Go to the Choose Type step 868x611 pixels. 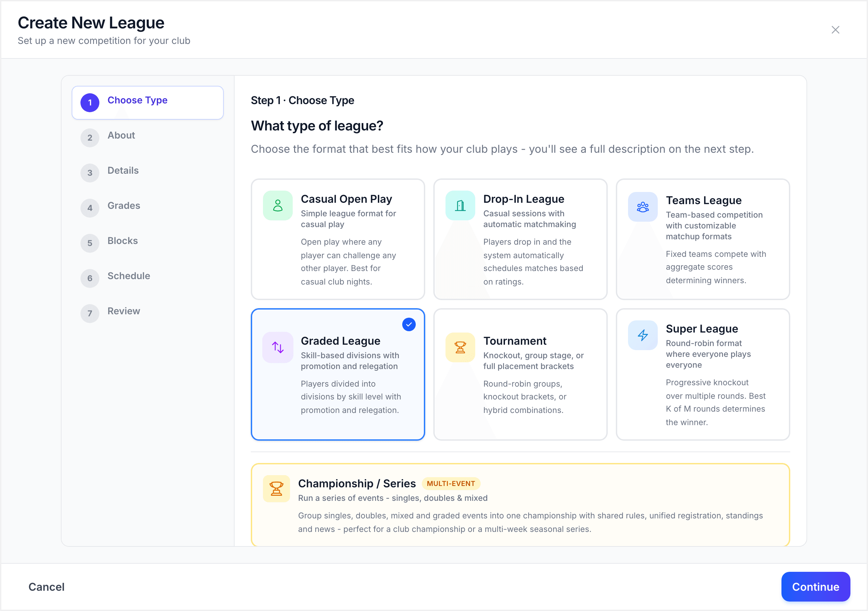[x=147, y=102]
